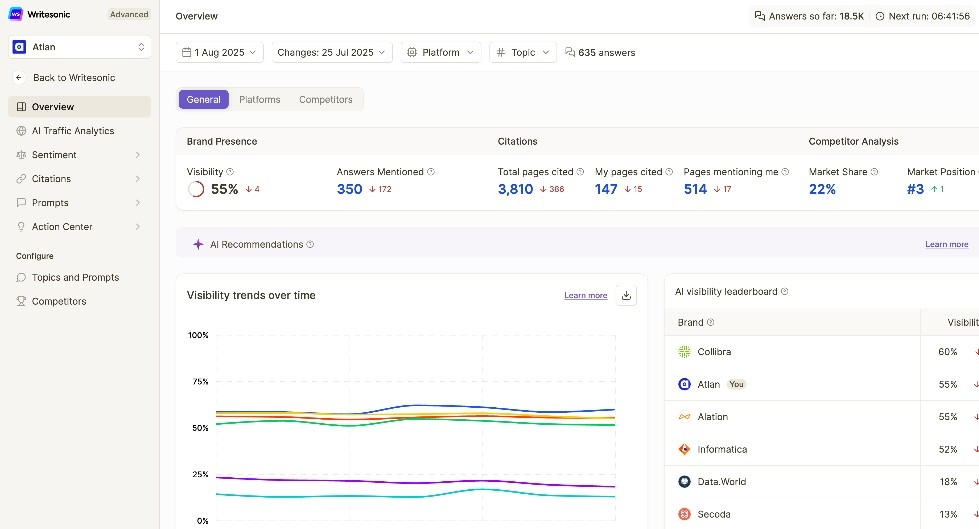Click the #3 market position value

[915, 189]
